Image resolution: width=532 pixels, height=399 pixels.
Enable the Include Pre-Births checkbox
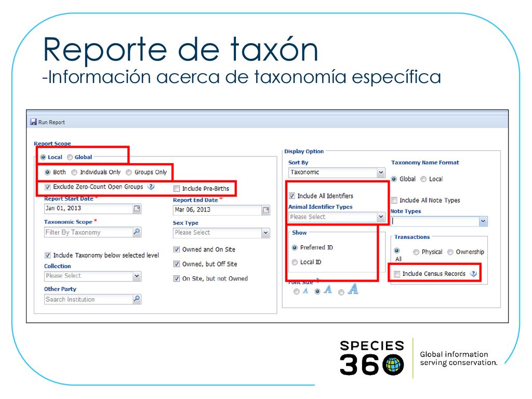(x=177, y=189)
